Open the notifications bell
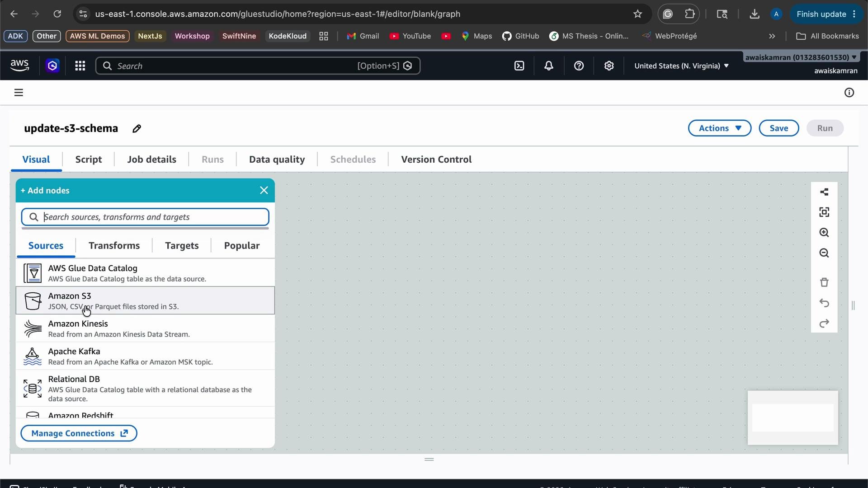 coord(549,66)
